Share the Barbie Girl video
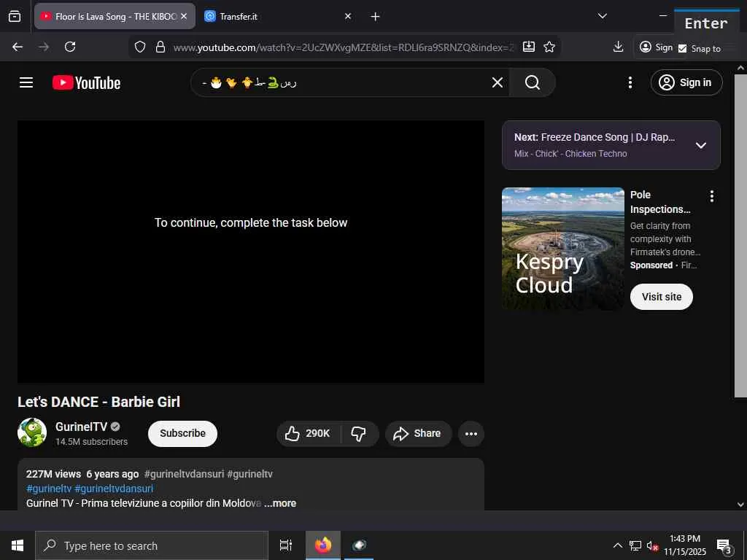The height and width of the screenshot is (560, 747). coord(418,433)
